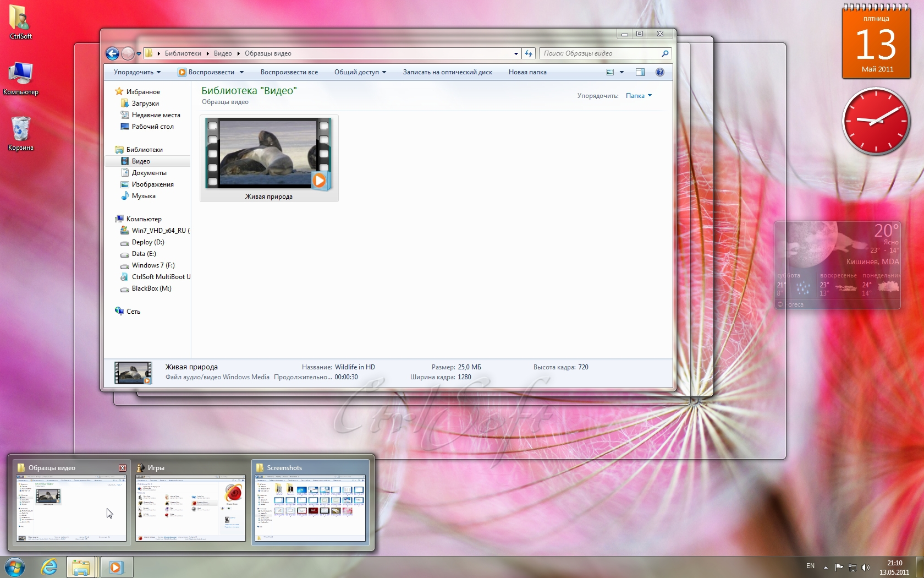Screen dimensions: 924x578
Task: Expand the Упорядочить toolbar dropdown
Action: click(x=137, y=72)
